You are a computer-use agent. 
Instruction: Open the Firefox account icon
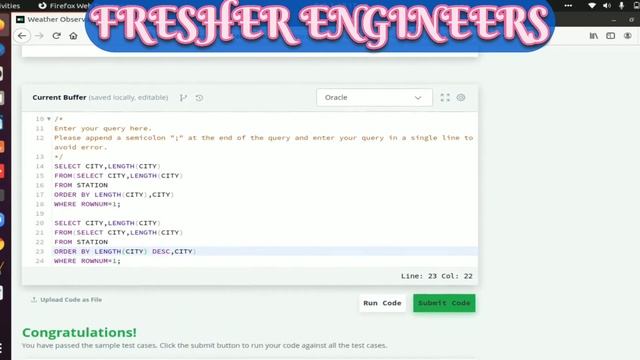point(628,36)
